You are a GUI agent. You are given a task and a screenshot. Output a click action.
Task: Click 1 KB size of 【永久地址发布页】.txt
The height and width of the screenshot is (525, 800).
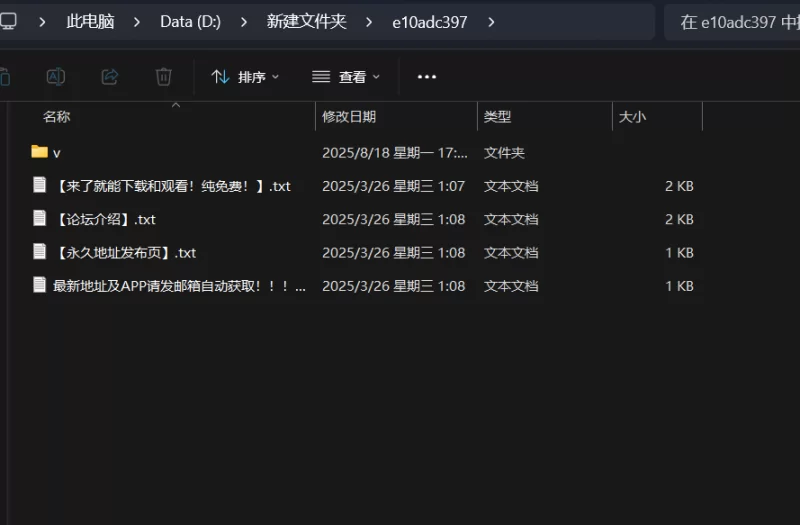coord(679,253)
